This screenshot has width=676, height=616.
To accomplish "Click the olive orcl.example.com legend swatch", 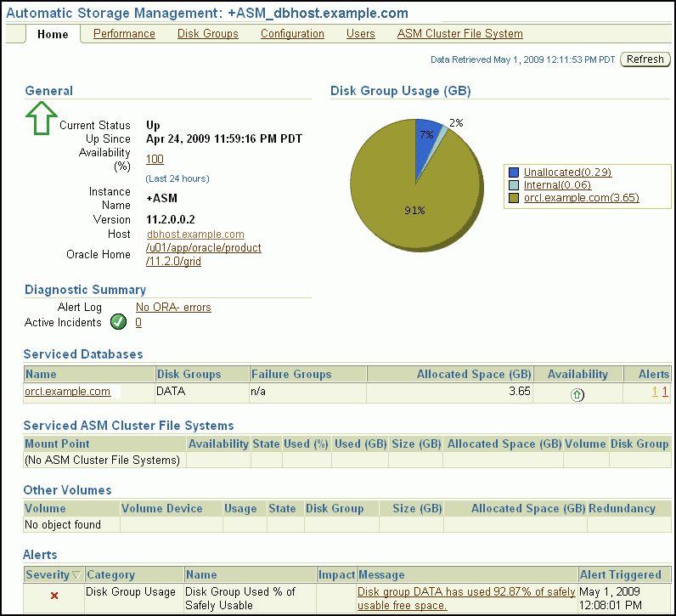I will coord(513,198).
